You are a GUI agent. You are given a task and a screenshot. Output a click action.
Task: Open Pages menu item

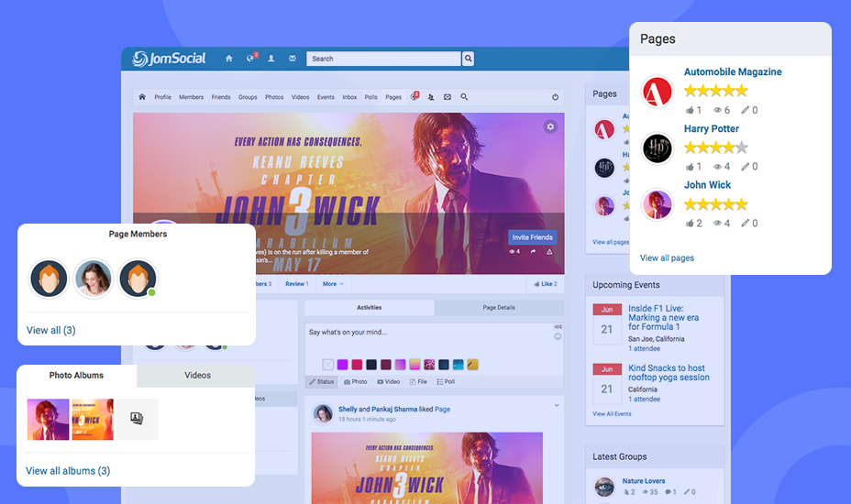(393, 97)
